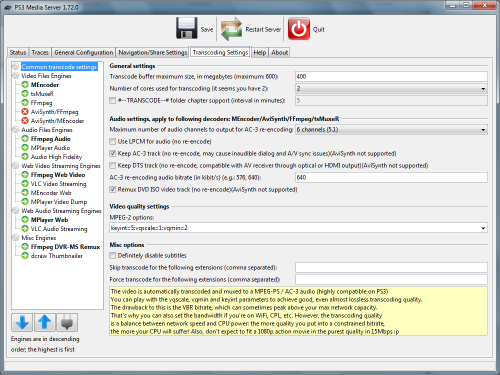Uncheck Keep AC-3 track checkbox
The height and width of the screenshot is (375, 500).
pyautogui.click(x=113, y=153)
